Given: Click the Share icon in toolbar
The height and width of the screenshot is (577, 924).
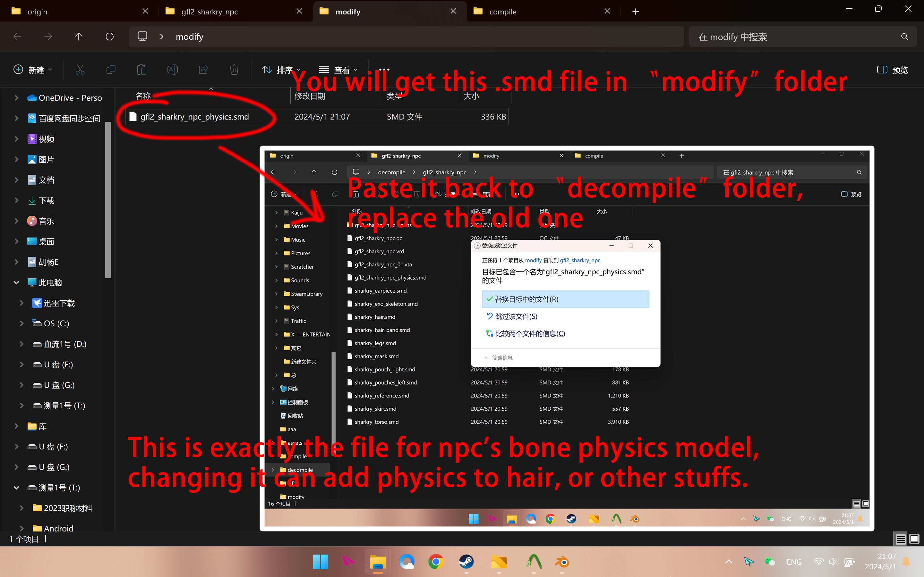Looking at the screenshot, I should coord(203,70).
